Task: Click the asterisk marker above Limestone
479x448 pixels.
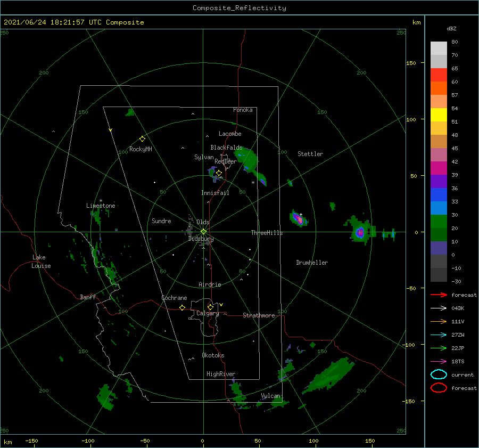Action: pos(101,201)
